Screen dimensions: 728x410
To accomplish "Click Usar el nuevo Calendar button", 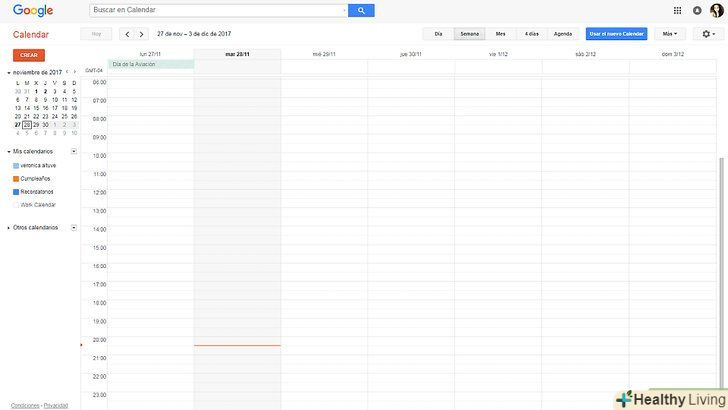I will tap(616, 34).
